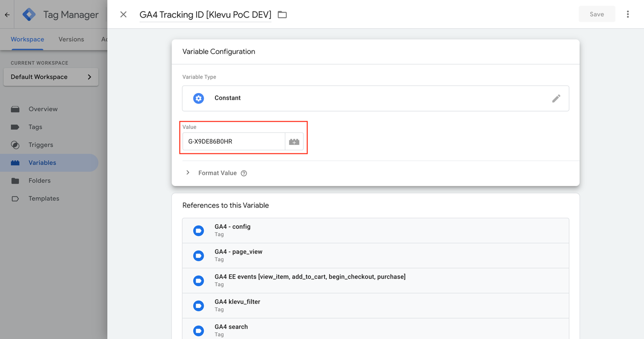
Task: Click the folder icon beside variable name
Action: pyautogui.click(x=282, y=15)
